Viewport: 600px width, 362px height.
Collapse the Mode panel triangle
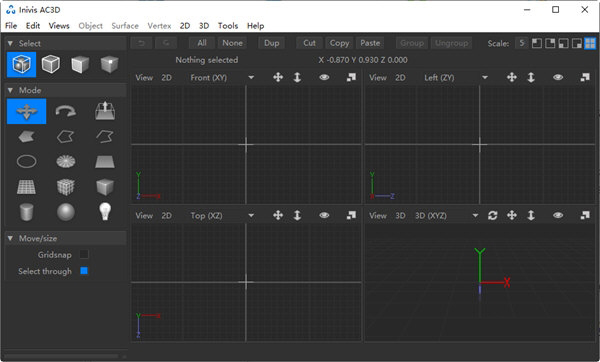10,90
